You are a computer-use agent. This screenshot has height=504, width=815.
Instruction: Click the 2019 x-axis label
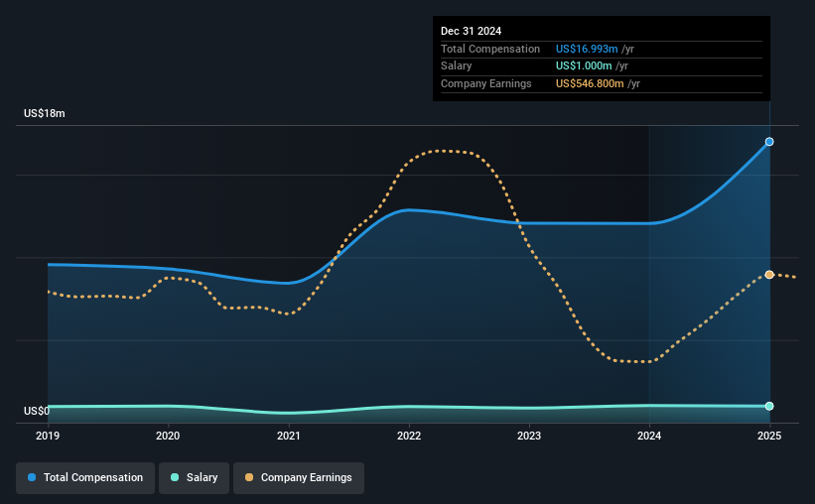coord(48,436)
